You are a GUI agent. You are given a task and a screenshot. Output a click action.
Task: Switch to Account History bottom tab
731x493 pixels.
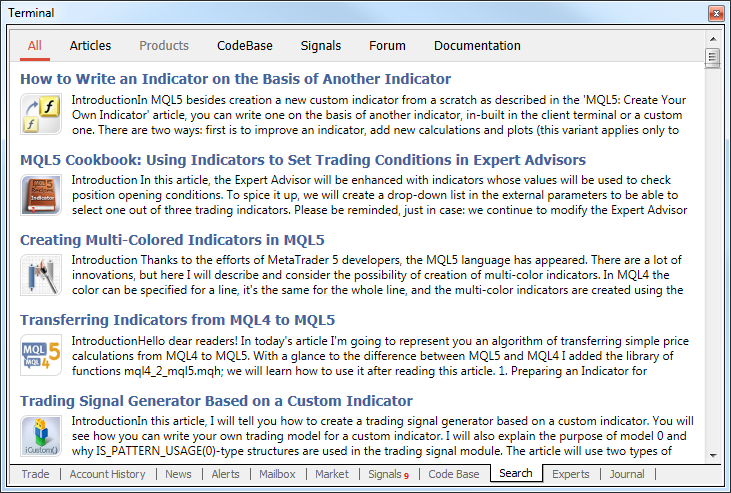[107, 475]
